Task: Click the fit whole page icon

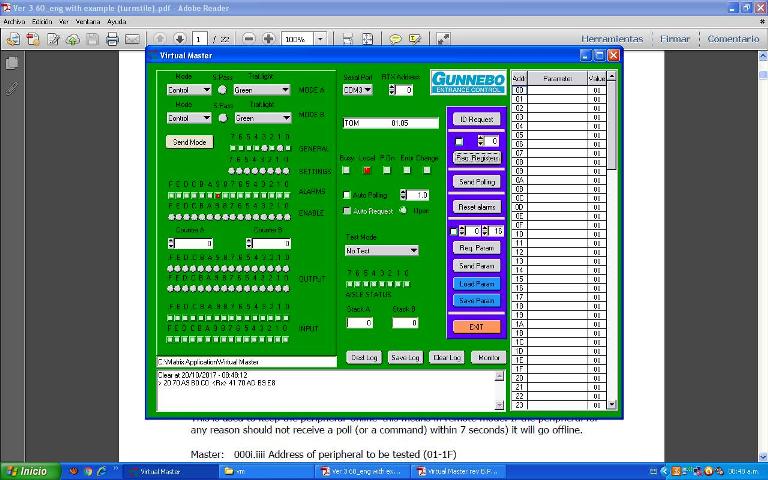Action: pos(367,39)
